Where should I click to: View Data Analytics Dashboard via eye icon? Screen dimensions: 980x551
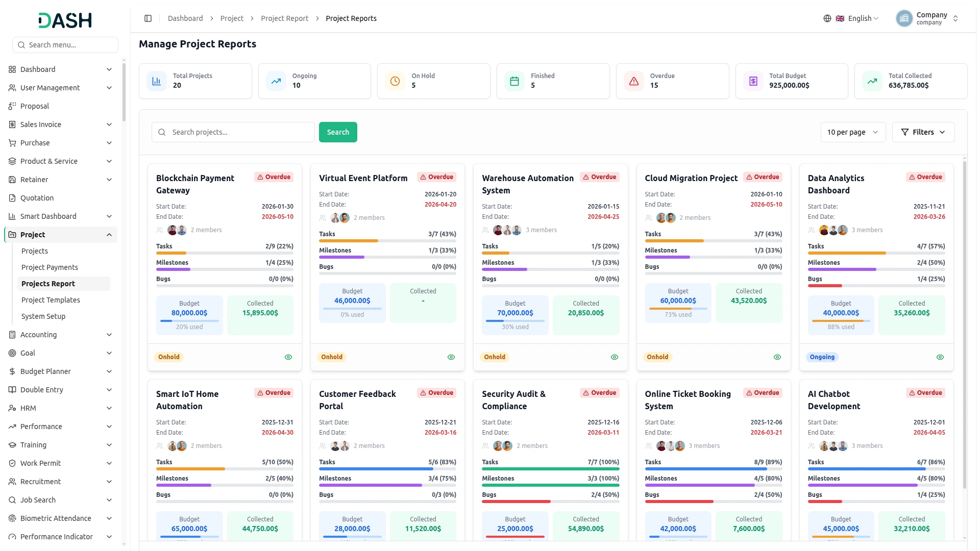(x=940, y=357)
